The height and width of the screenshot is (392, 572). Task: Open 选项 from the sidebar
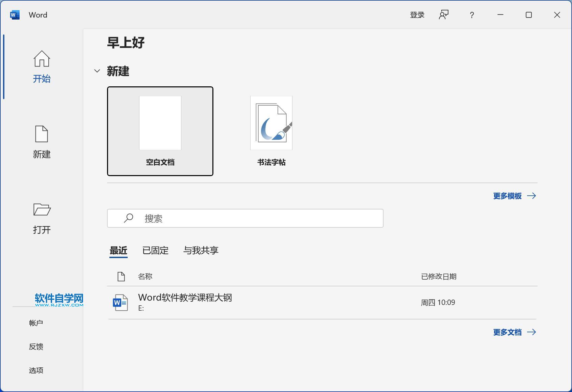[36, 370]
